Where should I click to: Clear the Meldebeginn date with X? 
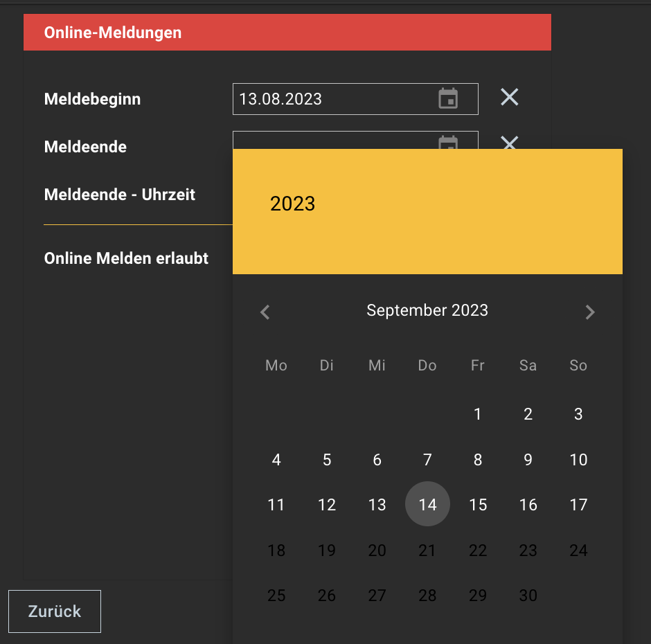pyautogui.click(x=510, y=98)
